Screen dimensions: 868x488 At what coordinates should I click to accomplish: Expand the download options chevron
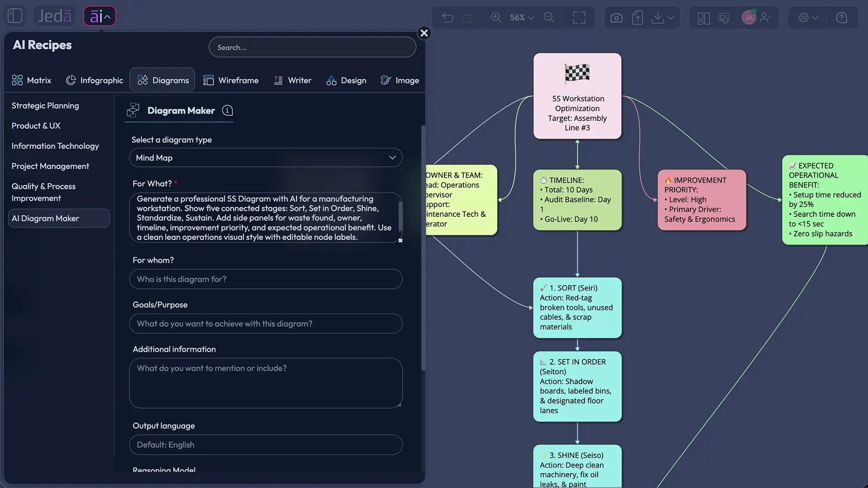click(x=671, y=18)
